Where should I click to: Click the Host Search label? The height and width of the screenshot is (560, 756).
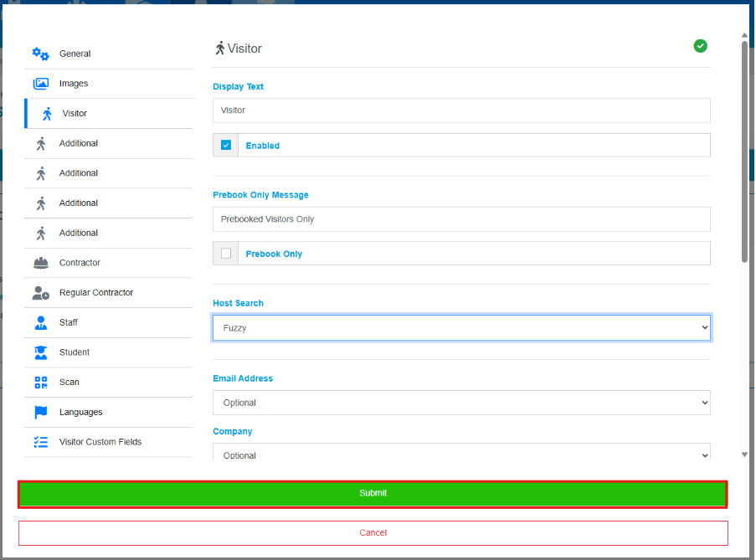pyautogui.click(x=238, y=303)
